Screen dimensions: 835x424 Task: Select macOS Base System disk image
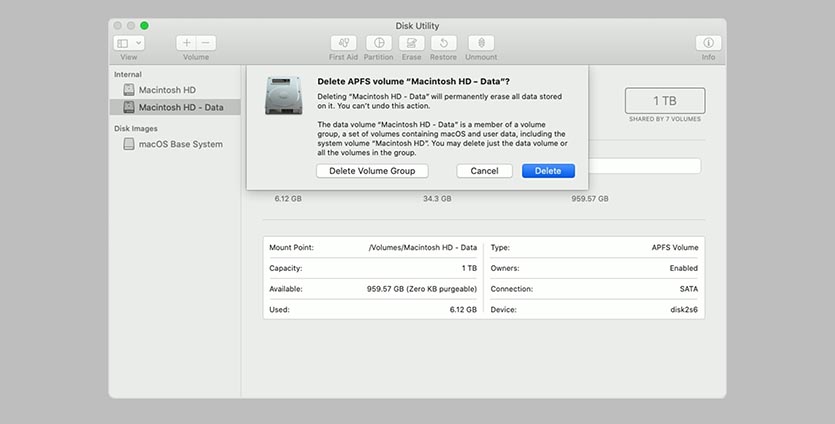(x=180, y=144)
